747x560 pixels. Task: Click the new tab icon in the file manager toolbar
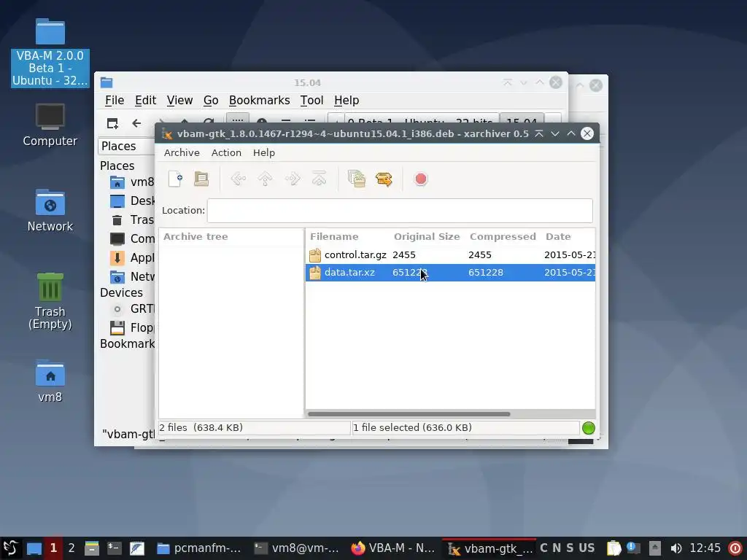112,123
